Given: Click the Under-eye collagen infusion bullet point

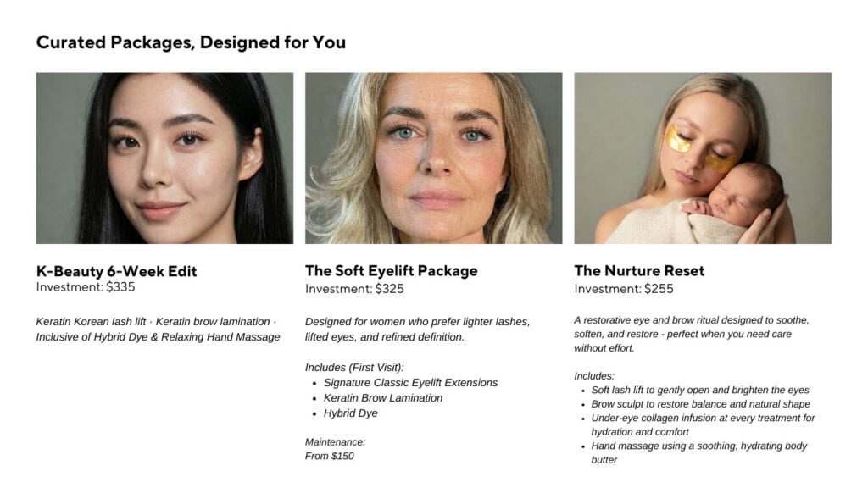Looking at the screenshot, I should [x=703, y=424].
